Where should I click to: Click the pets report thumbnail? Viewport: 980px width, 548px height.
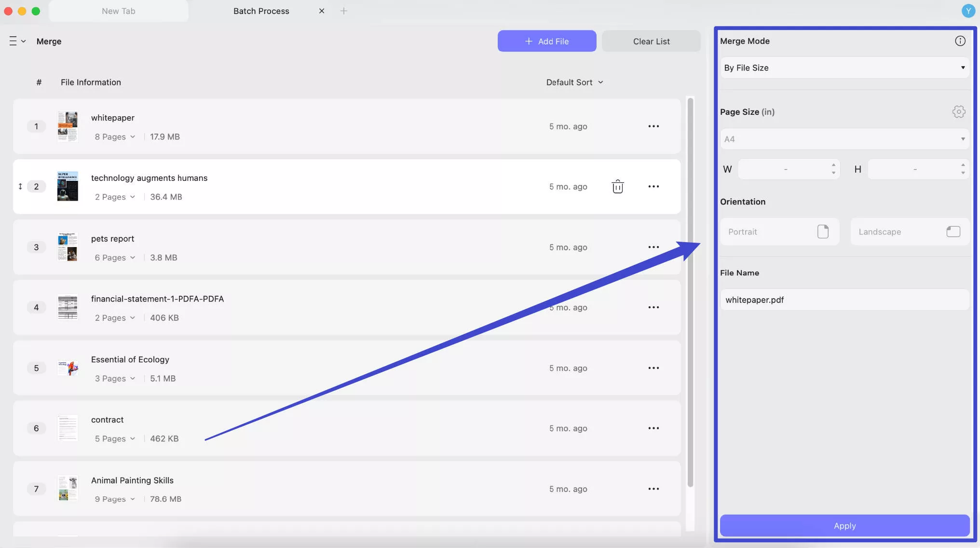(x=68, y=247)
